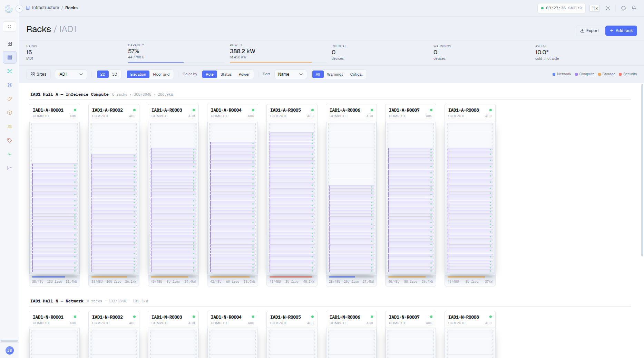Image resolution: width=644 pixels, height=358 pixels.
Task: Show All racks filter
Action: [x=318, y=74]
